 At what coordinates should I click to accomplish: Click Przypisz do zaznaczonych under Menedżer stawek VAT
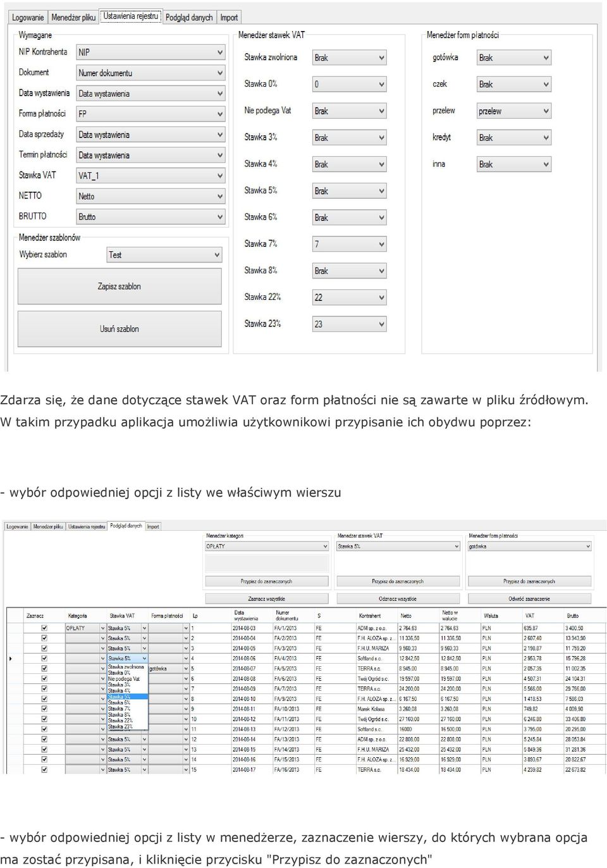click(398, 581)
